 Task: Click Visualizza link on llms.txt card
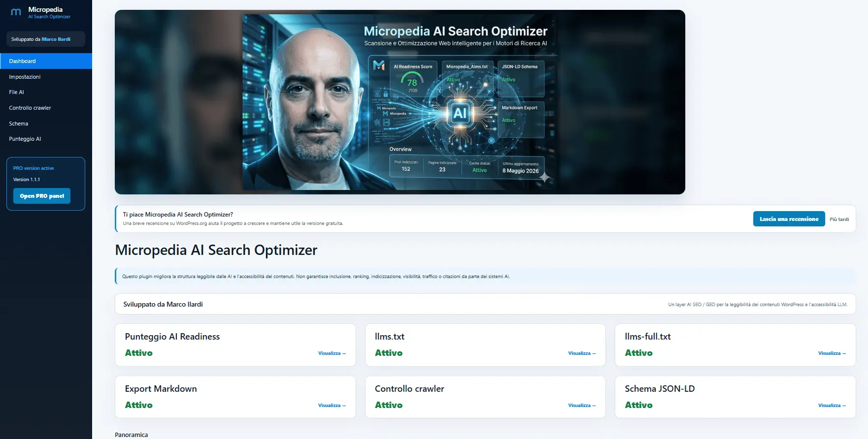pos(582,353)
